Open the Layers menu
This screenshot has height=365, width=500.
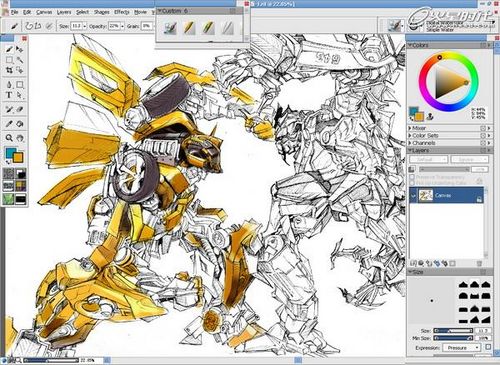pyautogui.click(x=64, y=12)
